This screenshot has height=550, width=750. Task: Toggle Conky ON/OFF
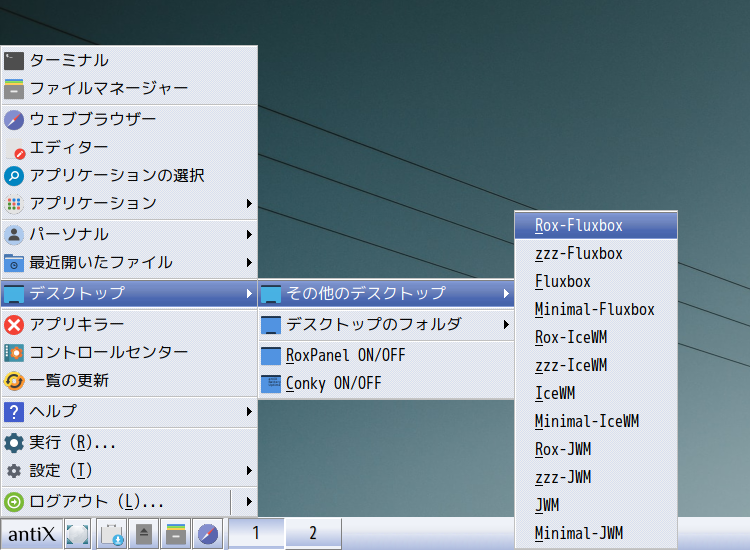(x=386, y=384)
